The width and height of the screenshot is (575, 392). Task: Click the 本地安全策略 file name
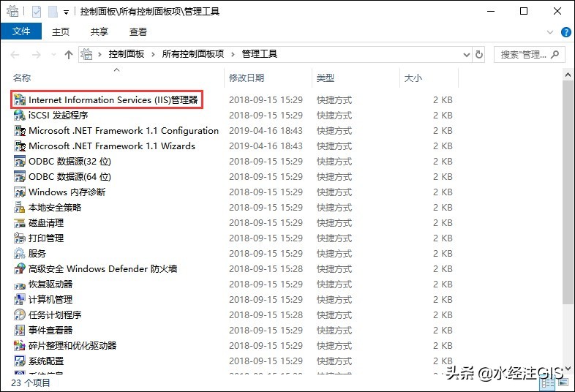point(55,208)
